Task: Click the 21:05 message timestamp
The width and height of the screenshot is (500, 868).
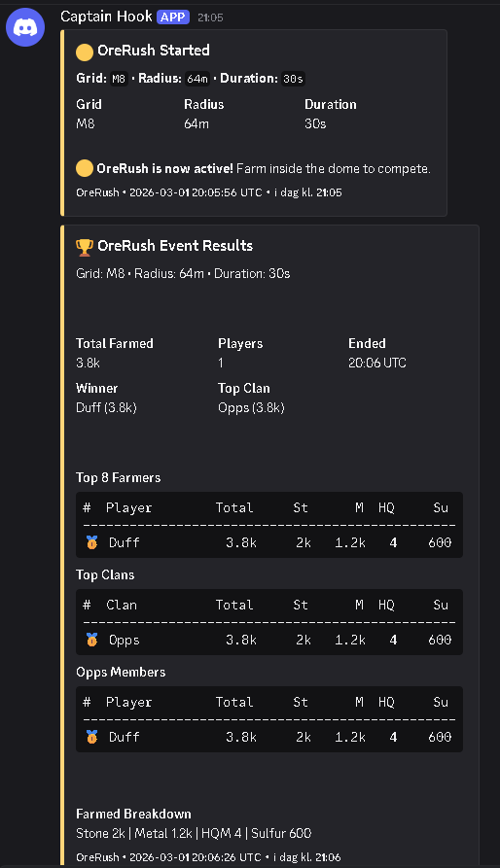Action: click(x=210, y=17)
